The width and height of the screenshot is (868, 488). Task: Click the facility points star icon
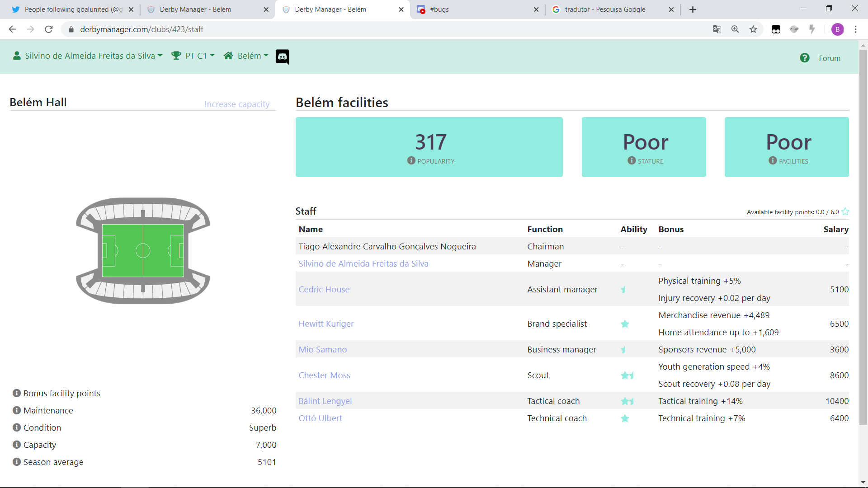(x=845, y=211)
